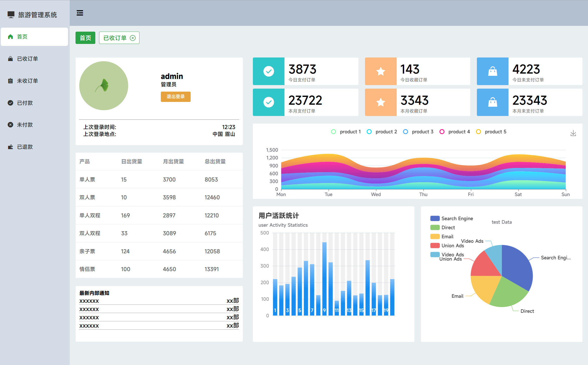Viewport: 588px width, 365px height.
Task: Select the 单人双程 table row
Action: [x=159, y=215]
